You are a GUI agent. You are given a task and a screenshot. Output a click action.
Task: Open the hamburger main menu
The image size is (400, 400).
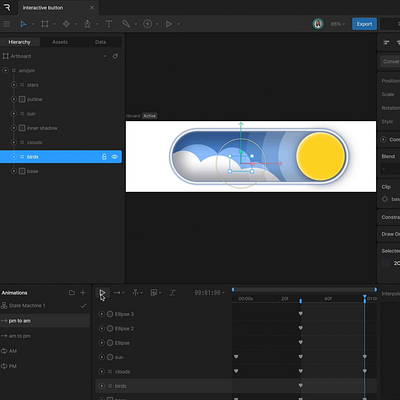(x=6, y=24)
